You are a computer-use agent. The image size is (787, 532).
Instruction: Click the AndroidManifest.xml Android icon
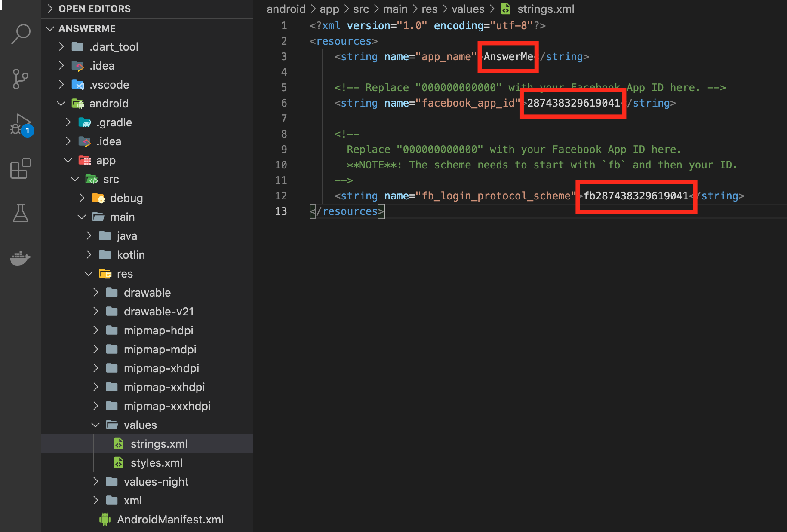click(x=105, y=519)
